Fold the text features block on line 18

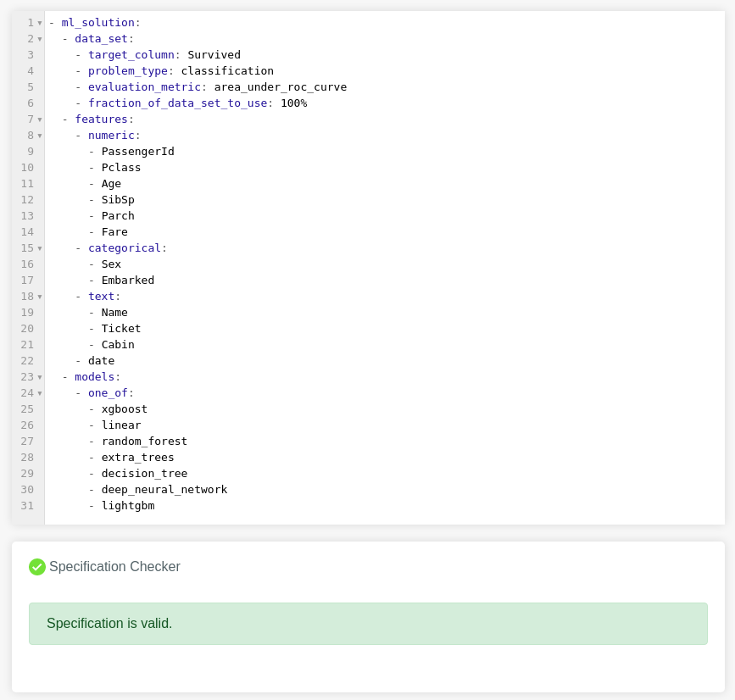coord(40,297)
